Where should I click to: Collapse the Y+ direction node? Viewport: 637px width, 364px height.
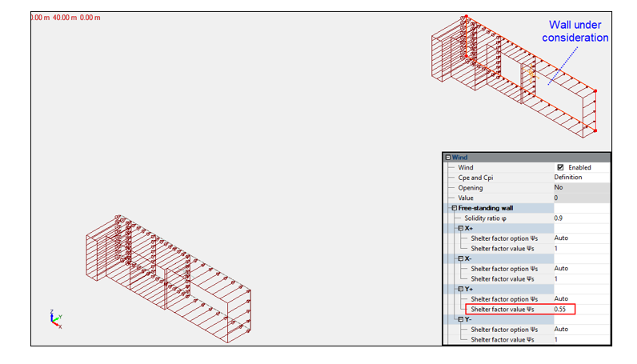coord(460,290)
